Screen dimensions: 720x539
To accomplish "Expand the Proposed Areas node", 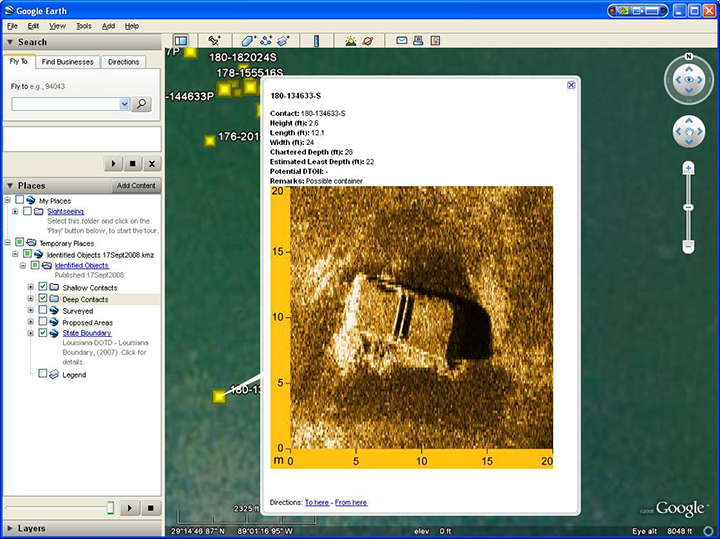I will pyautogui.click(x=30, y=322).
